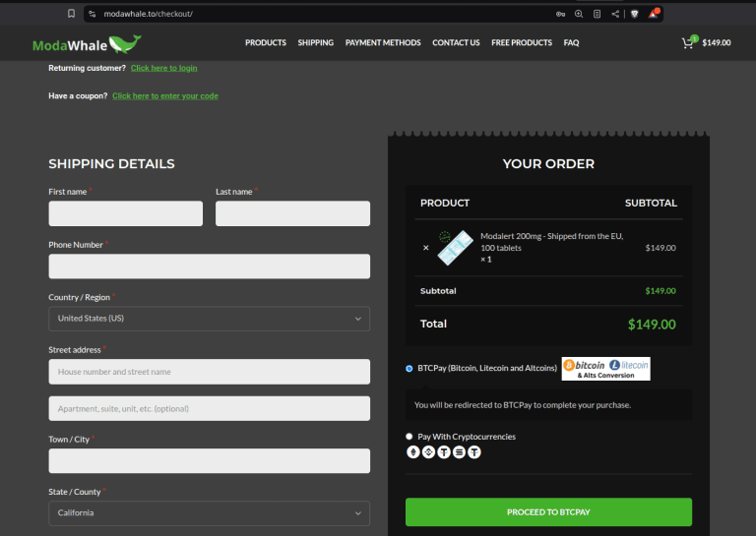Select Pay With Cryptocurrencies radio button
Screen dimensions: 756x536
click(x=409, y=437)
